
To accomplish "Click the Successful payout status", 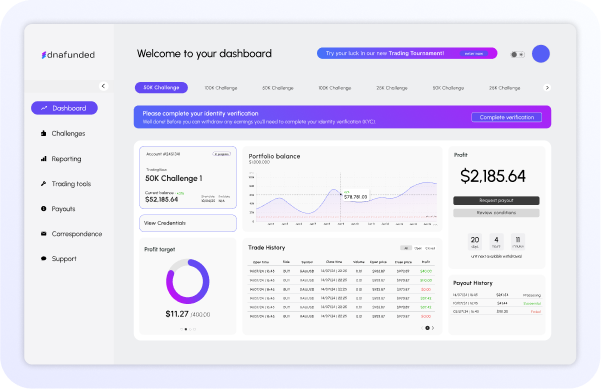I will [532, 303].
